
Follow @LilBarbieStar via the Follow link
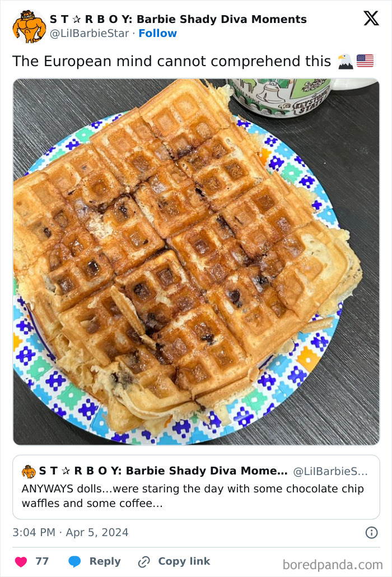[158, 33]
